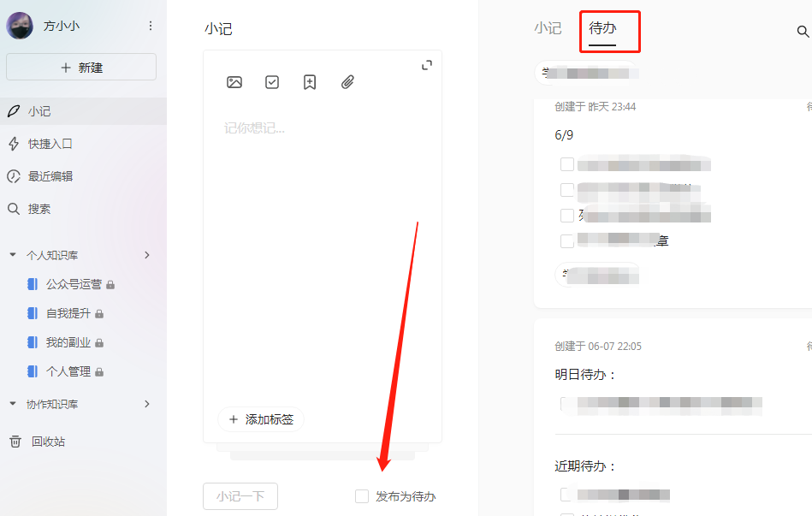The width and height of the screenshot is (812, 516).
Task: Open the three-dot menu beside 方小小
Action: click(x=151, y=26)
